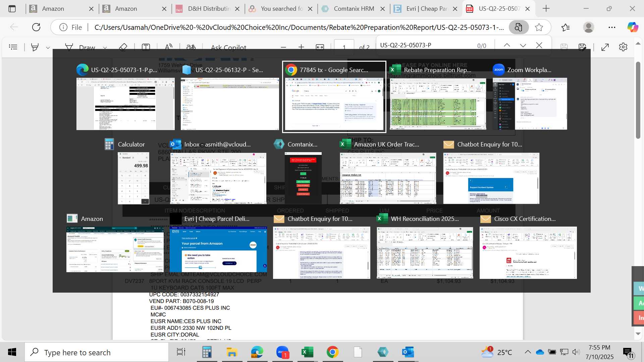Open the Favorites list icon
Image resolution: width=644 pixels, height=362 pixels.
click(x=566, y=27)
